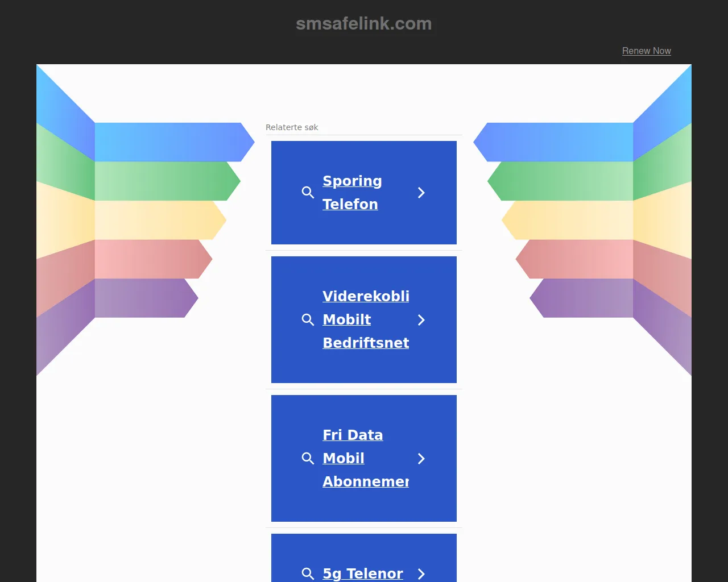728x582 pixels.
Task: Open the Sporing Telefon search link
Action: (352, 192)
